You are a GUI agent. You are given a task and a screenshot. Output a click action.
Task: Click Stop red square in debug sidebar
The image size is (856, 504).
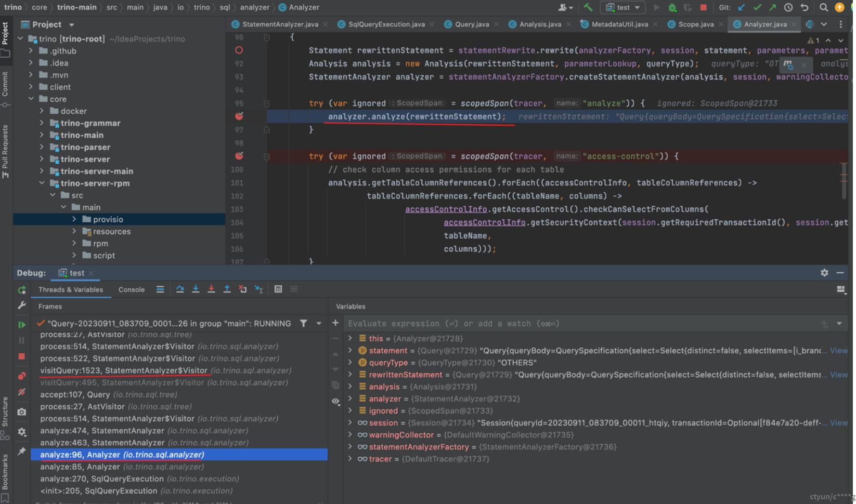(21, 356)
